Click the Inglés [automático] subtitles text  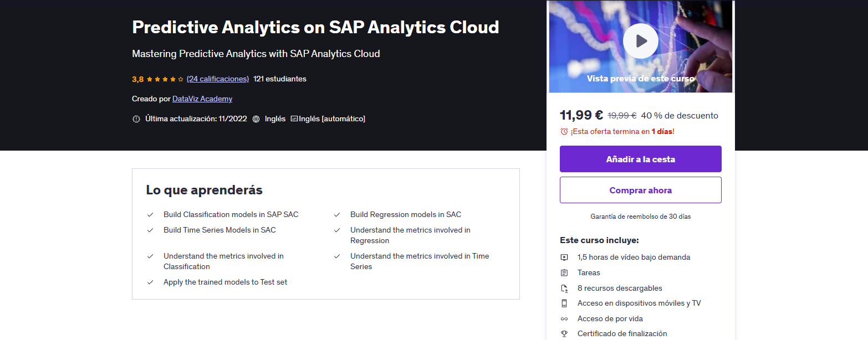332,119
